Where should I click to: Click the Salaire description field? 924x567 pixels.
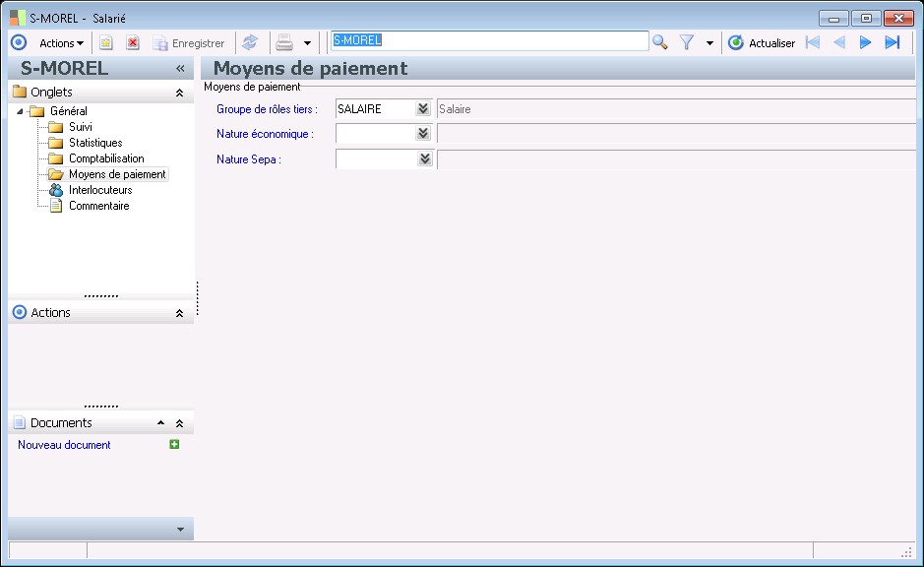pos(676,109)
